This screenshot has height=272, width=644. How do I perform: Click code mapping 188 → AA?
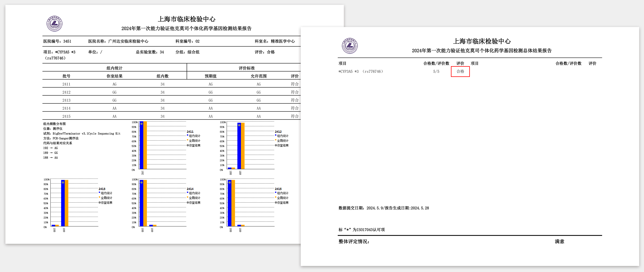point(50,157)
